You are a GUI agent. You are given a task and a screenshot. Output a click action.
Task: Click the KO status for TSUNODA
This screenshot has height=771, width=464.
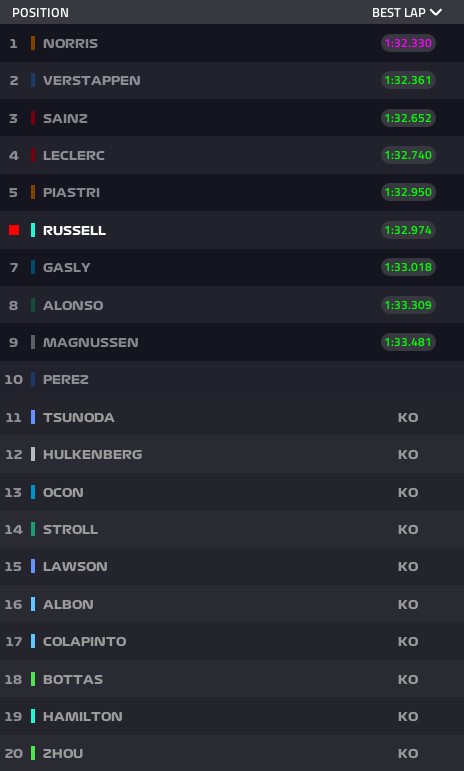click(x=408, y=417)
